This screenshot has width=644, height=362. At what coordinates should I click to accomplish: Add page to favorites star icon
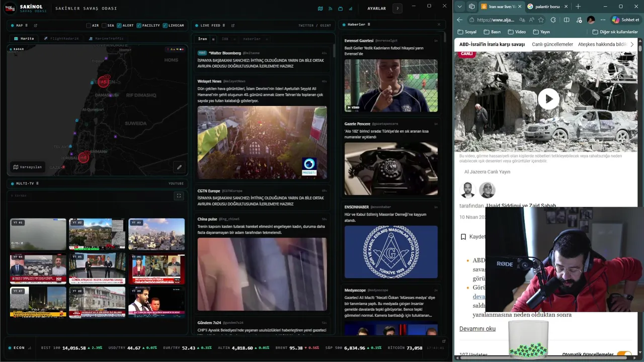(x=541, y=20)
